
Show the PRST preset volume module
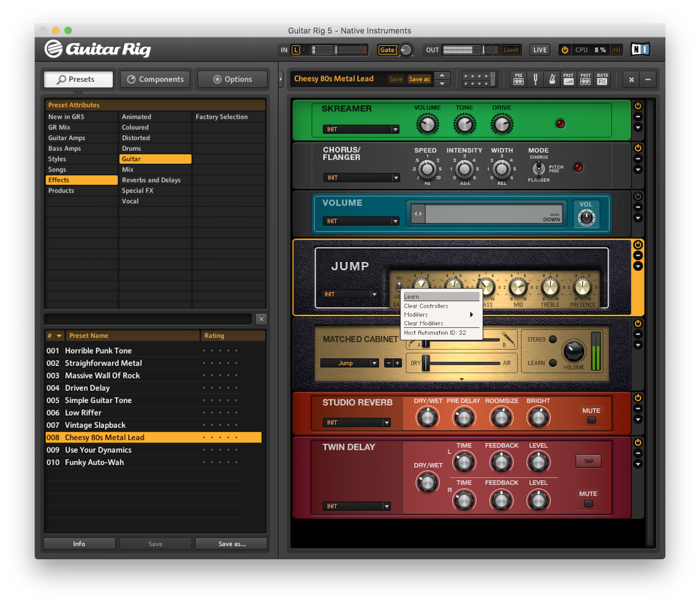click(x=568, y=79)
